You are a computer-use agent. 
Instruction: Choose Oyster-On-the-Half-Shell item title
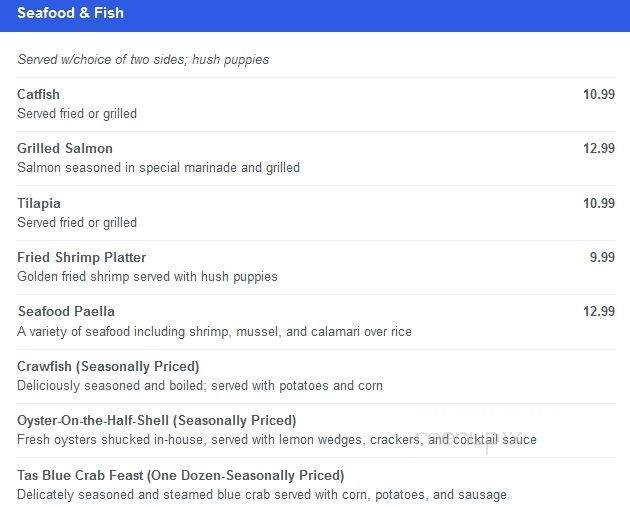click(x=157, y=421)
